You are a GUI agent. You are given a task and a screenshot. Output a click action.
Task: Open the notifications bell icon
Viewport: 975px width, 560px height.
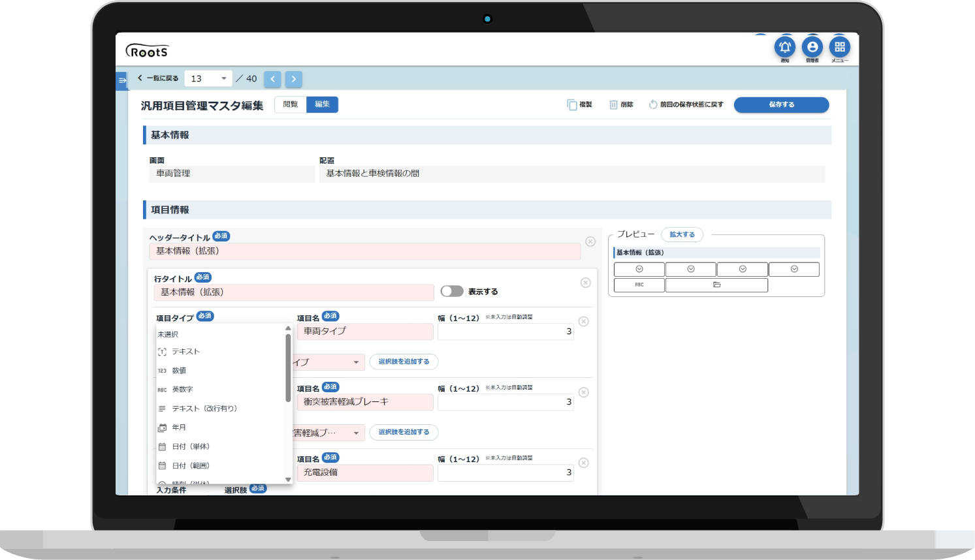coord(785,47)
